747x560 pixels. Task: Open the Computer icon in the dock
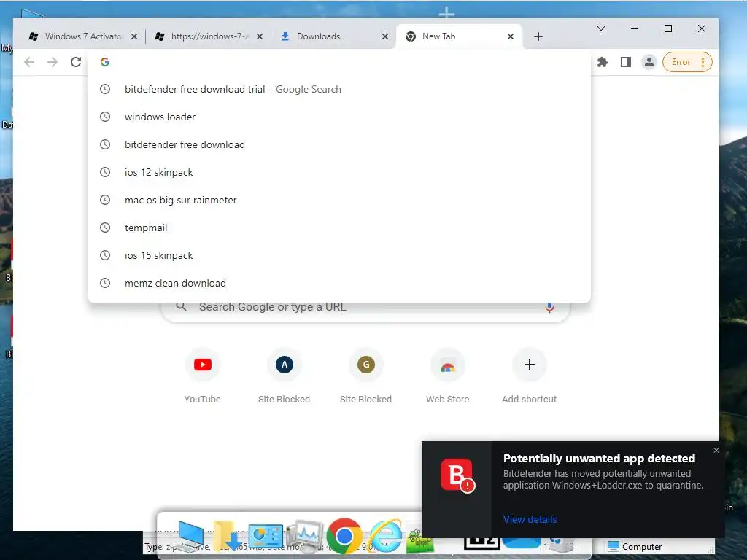(x=190, y=536)
